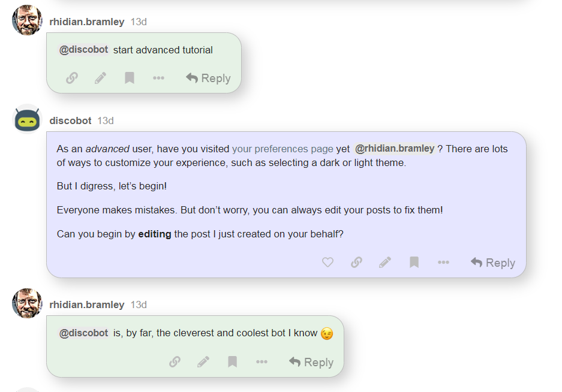Copy link icon on first rhidian.bramley post
The height and width of the screenshot is (392, 562).
[x=72, y=78]
